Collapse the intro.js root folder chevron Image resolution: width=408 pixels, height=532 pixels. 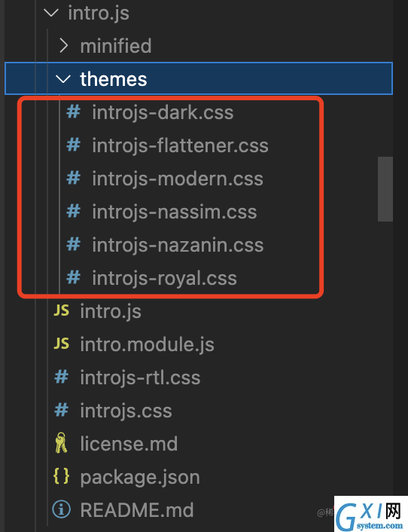(x=51, y=13)
